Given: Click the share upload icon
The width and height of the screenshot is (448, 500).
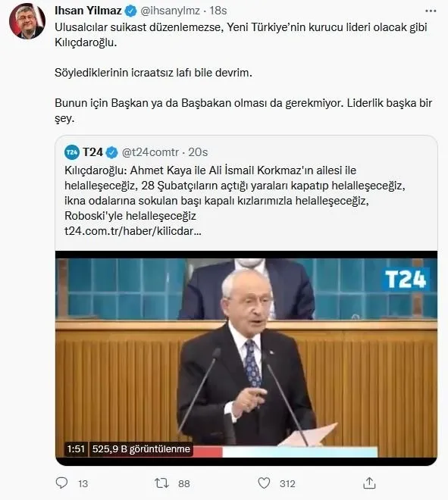Looking at the screenshot, I should 369,483.
